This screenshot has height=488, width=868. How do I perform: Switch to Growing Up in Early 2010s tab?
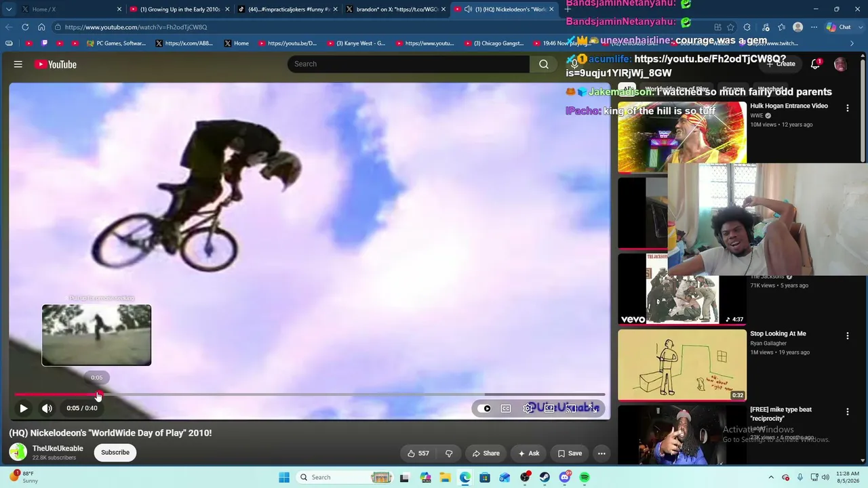pyautogui.click(x=180, y=9)
